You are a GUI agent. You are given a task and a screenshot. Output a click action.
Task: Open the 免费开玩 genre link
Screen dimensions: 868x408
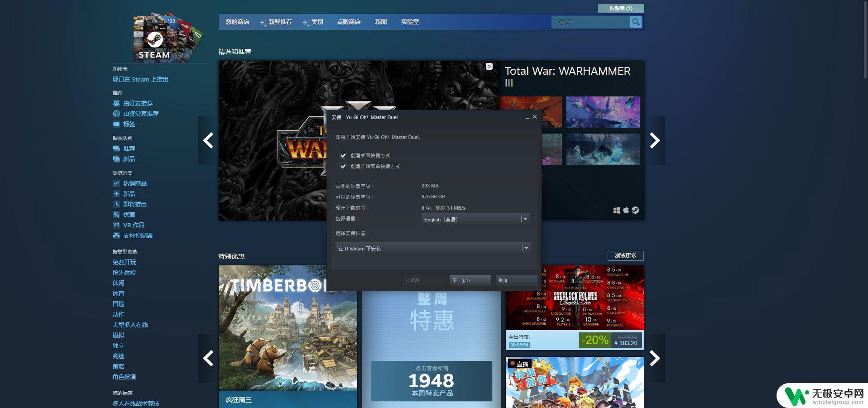tap(124, 262)
